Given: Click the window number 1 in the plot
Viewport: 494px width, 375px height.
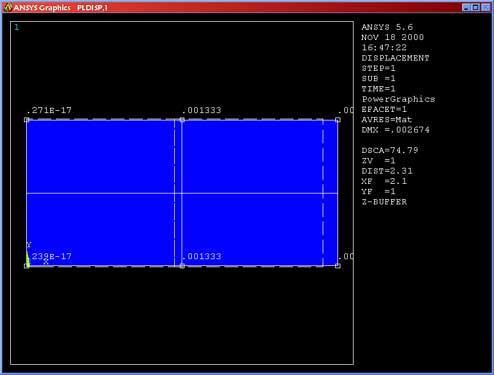Looking at the screenshot, I should pyautogui.click(x=17, y=27).
